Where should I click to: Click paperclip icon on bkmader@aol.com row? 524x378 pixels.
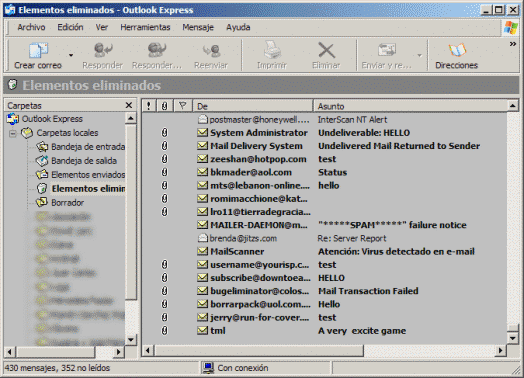[164, 172]
